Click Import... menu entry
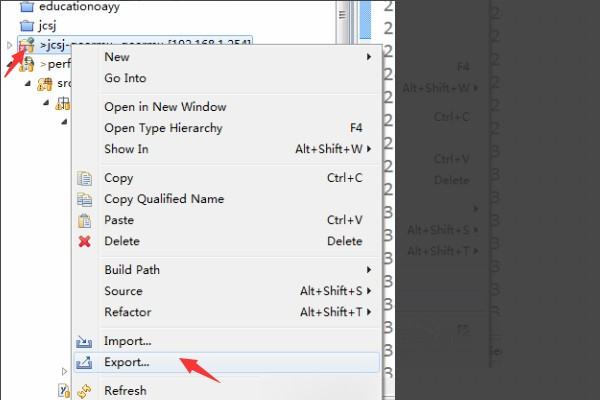Screen dimensions: 600x400 click(227, 341)
